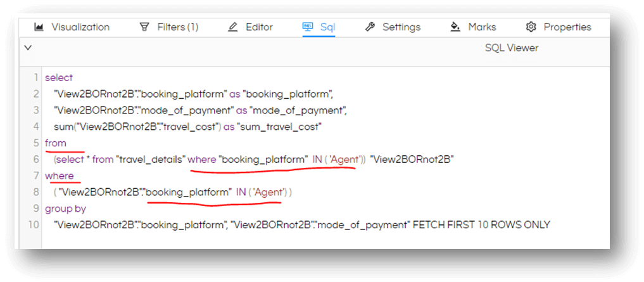644x282 pixels.
Task: Collapse the SQL Viewer panel chevron
Action: [x=28, y=48]
